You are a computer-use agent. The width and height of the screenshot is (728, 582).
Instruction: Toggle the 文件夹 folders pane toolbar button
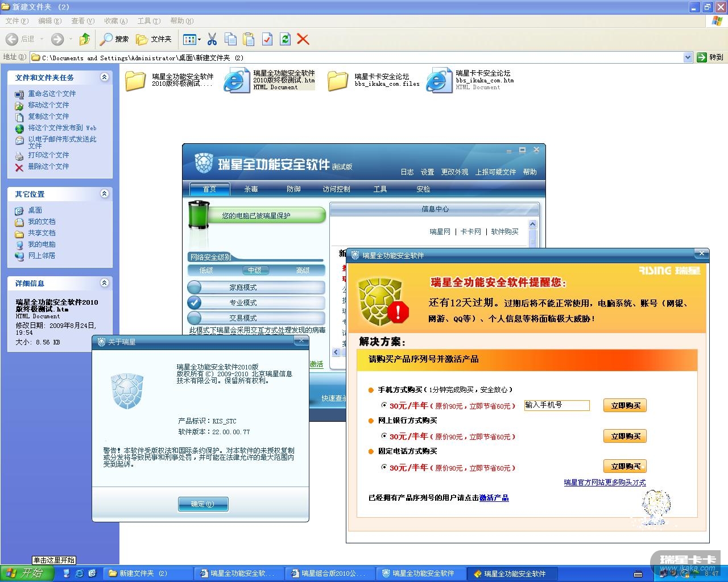coord(154,39)
